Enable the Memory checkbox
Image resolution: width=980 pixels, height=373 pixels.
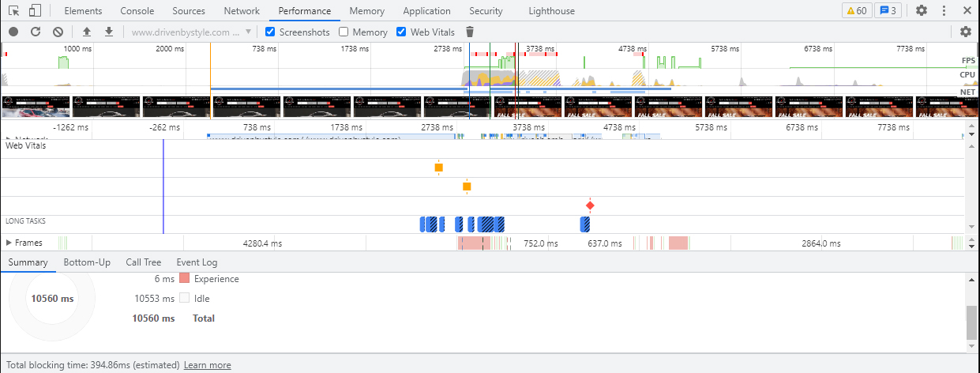(344, 32)
